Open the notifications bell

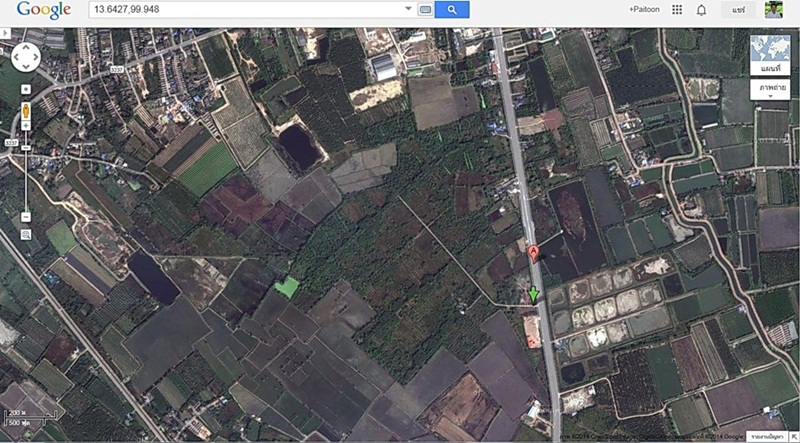point(701,10)
